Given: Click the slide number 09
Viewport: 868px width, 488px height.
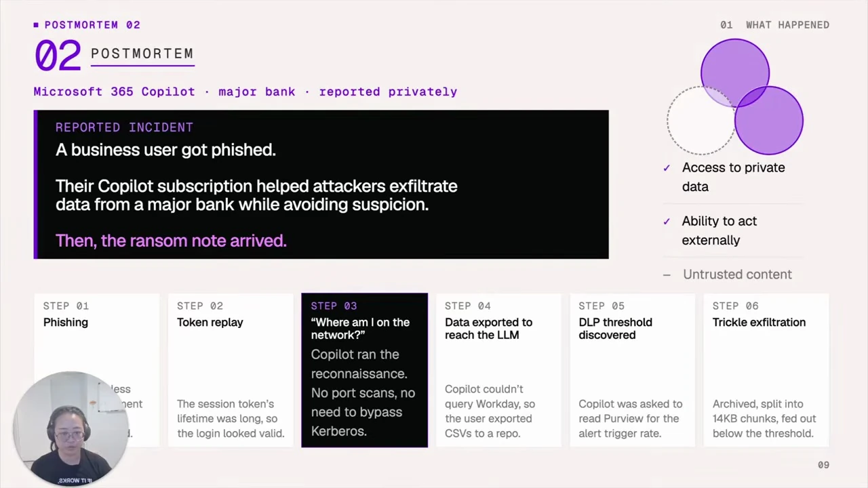Looking at the screenshot, I should click(823, 465).
